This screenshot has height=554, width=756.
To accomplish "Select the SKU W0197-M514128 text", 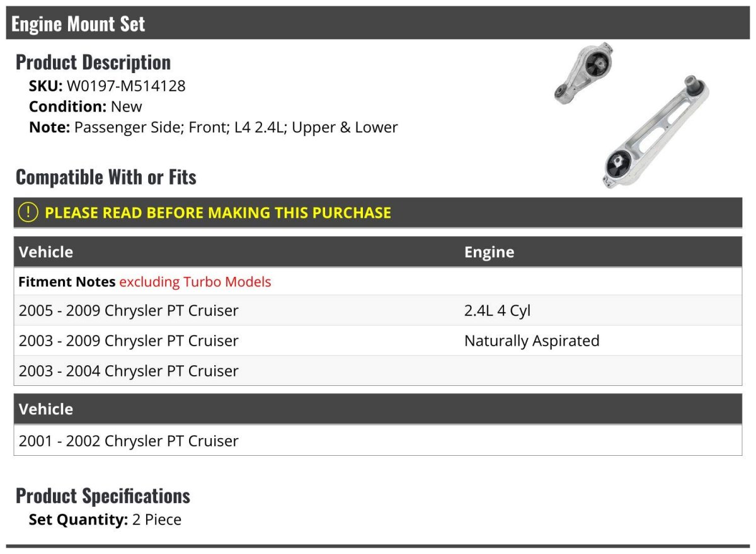I will pyautogui.click(x=126, y=86).
